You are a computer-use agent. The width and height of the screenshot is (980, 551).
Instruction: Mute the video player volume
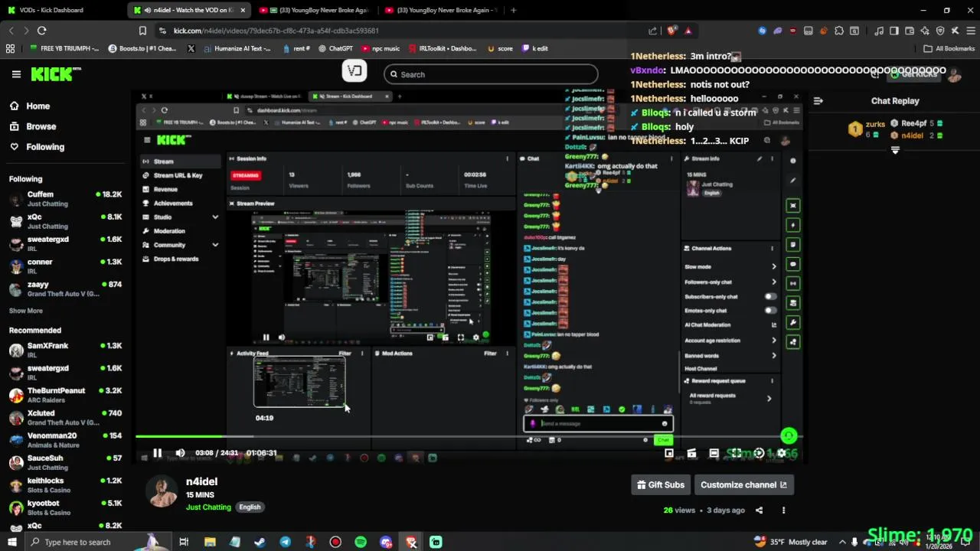coord(180,453)
